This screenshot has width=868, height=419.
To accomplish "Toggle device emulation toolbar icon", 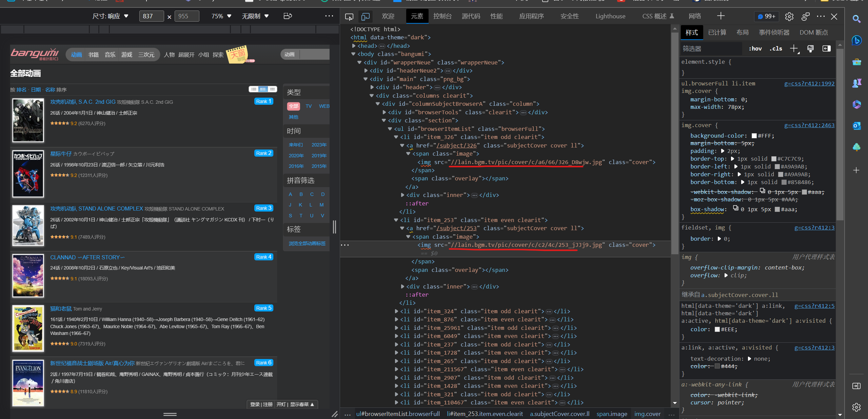I will point(365,16).
